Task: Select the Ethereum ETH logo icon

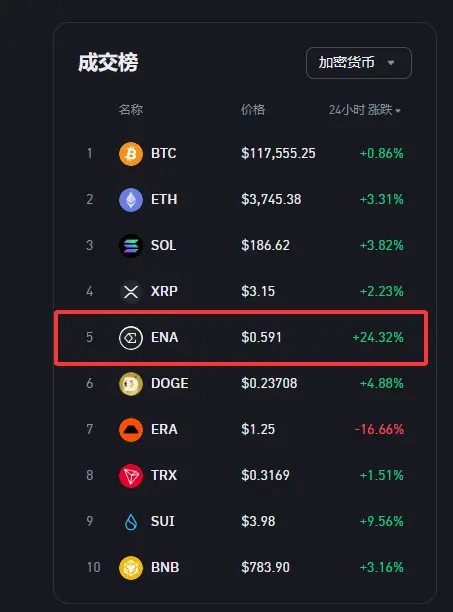Action: click(131, 199)
